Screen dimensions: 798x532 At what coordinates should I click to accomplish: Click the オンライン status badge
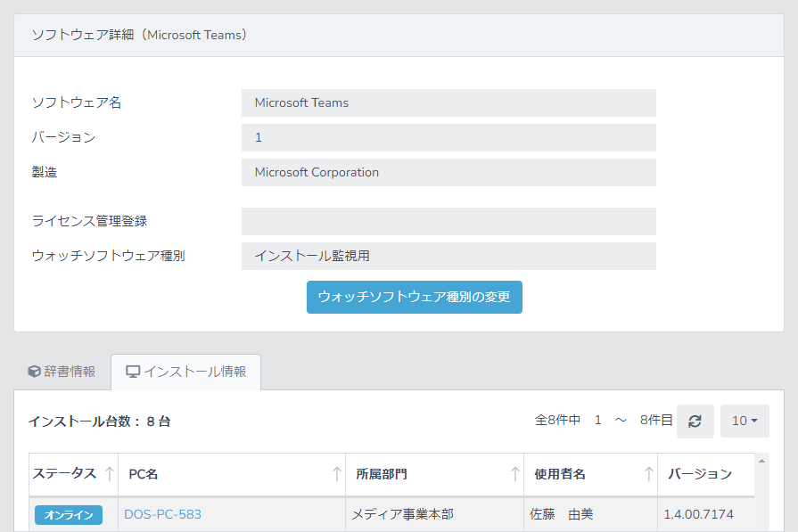pos(69,515)
